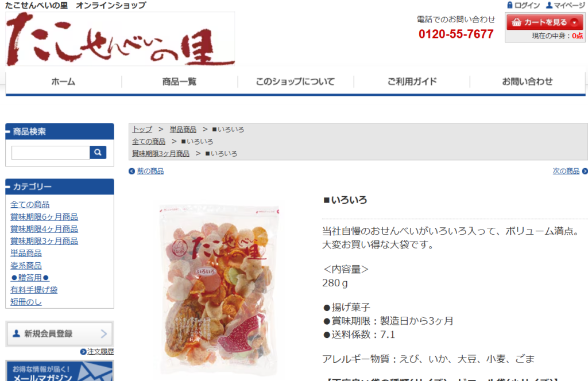588x381 pixels.
Task: Click the arrow icon beside 次の商品
Action: (x=585, y=171)
